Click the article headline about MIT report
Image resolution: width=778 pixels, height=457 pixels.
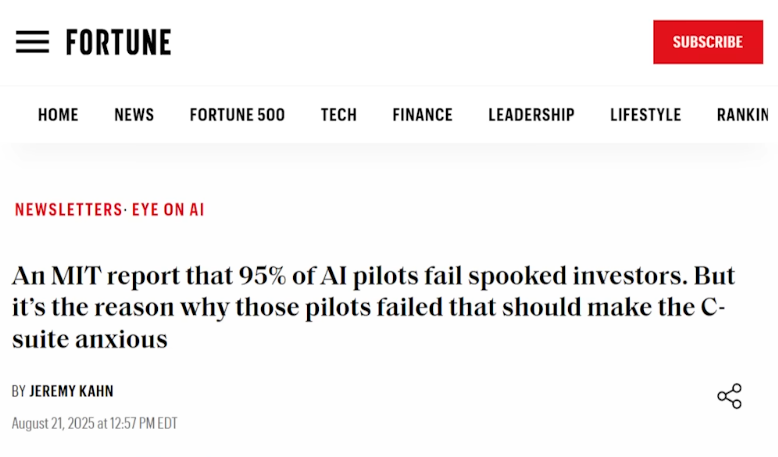pyautogui.click(x=373, y=308)
